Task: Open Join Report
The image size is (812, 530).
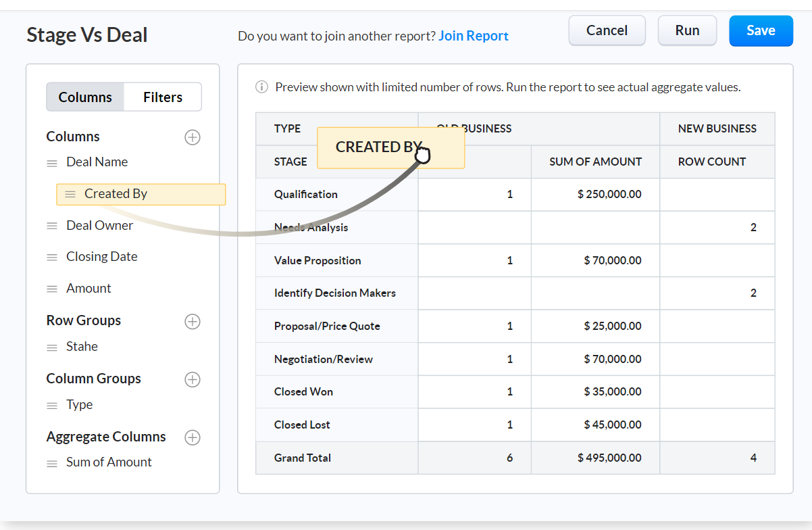Action: (x=473, y=35)
